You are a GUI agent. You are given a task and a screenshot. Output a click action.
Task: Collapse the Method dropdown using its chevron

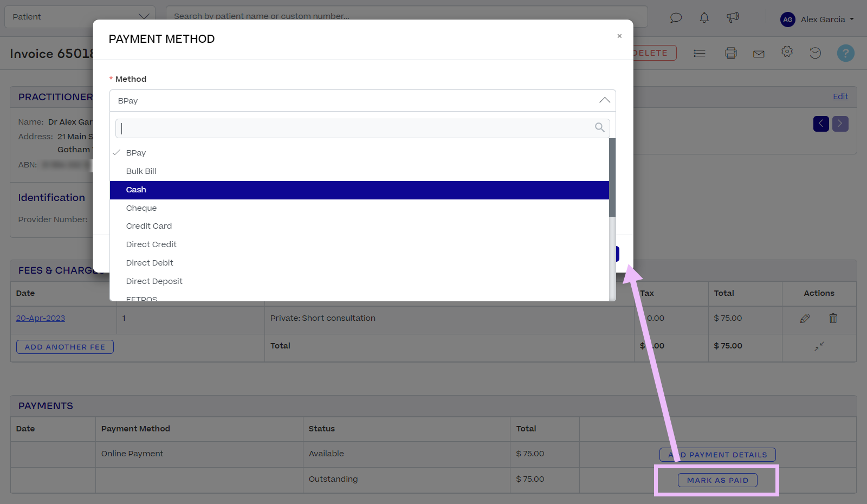604,100
